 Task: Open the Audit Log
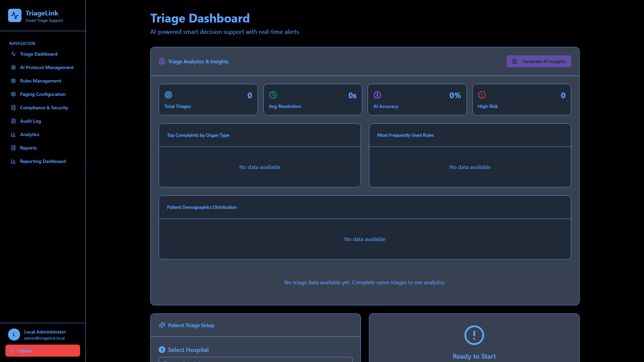pyautogui.click(x=43, y=121)
